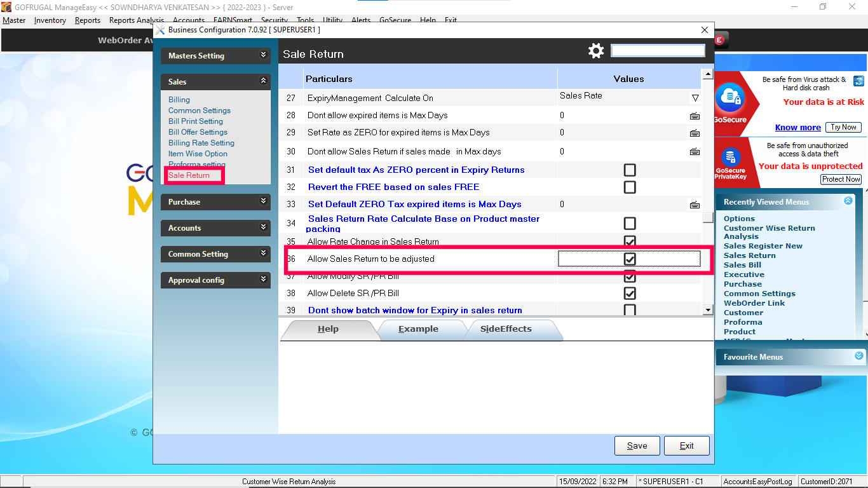Open Billing Rate Setting in sidebar

click(x=201, y=143)
